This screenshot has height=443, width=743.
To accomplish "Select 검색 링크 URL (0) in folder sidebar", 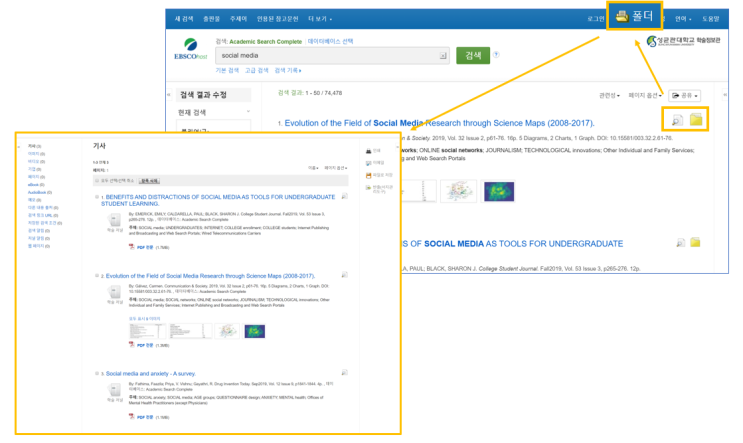I will [x=43, y=215].
